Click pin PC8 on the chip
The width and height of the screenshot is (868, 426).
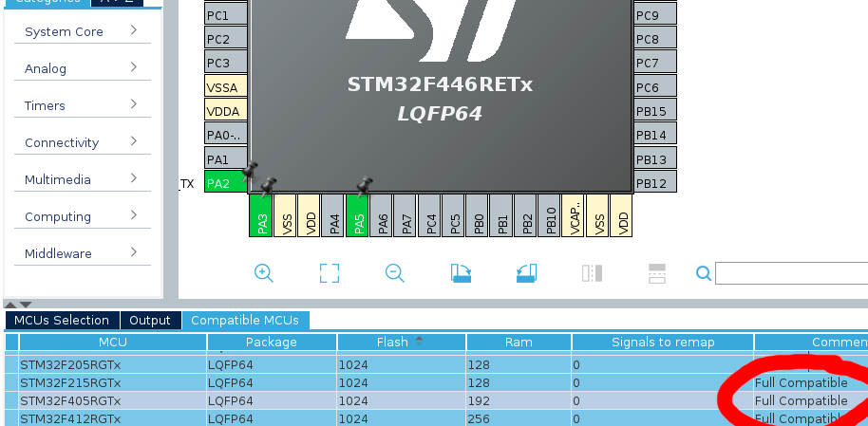tap(655, 39)
